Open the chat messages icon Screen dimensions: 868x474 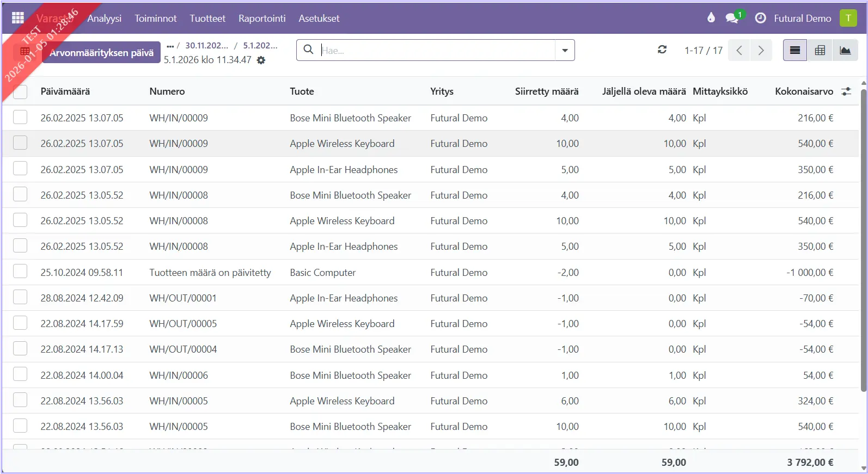[732, 18]
